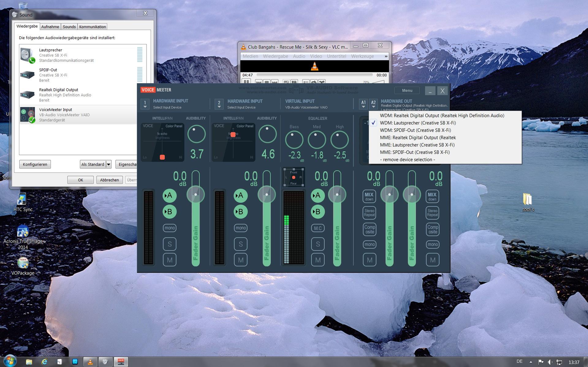
Task: Click the Fader Gain knob of hardware input 1
Action: 195,194
